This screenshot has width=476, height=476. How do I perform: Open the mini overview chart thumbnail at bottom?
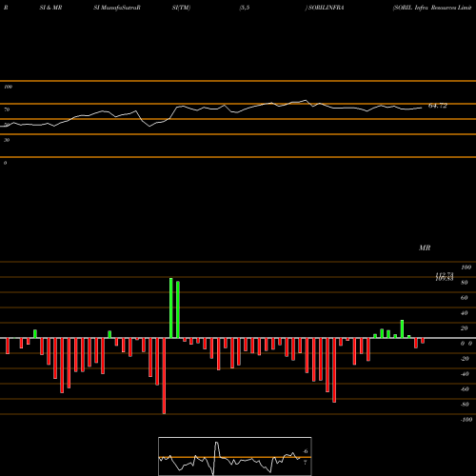235,456
